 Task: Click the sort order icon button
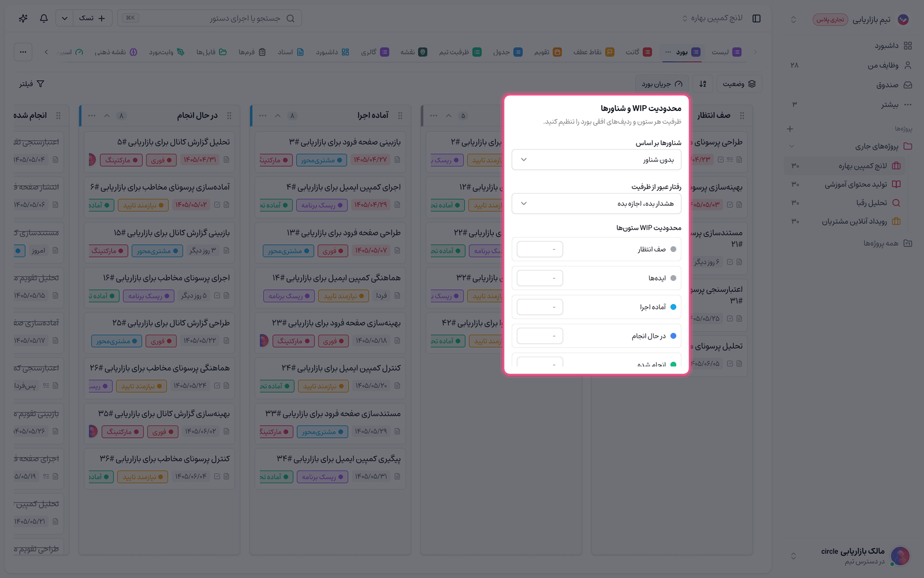[703, 84]
